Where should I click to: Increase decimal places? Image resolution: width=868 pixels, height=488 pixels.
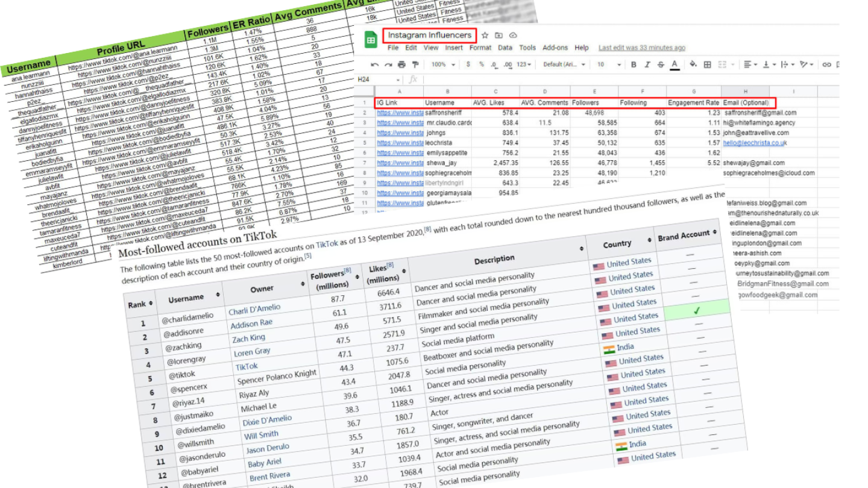(x=508, y=64)
